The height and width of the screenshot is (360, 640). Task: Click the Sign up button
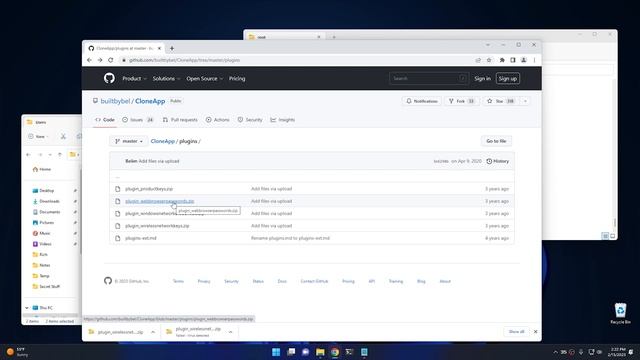508,78
